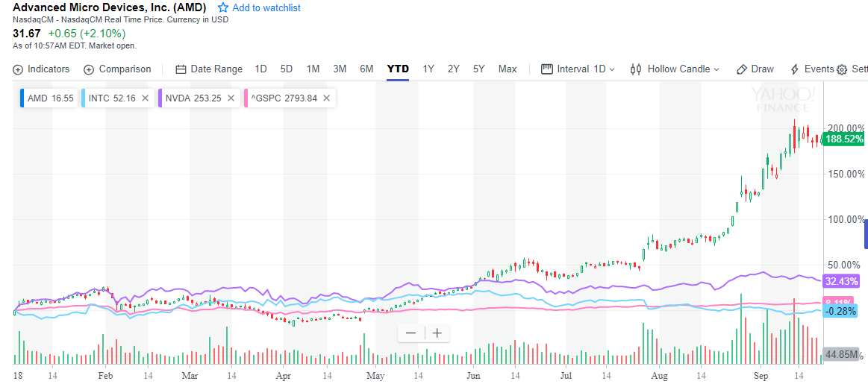Image resolution: width=868 pixels, height=387 pixels.
Task: Click the purple 32.43% NVDA tag
Action: (841, 281)
